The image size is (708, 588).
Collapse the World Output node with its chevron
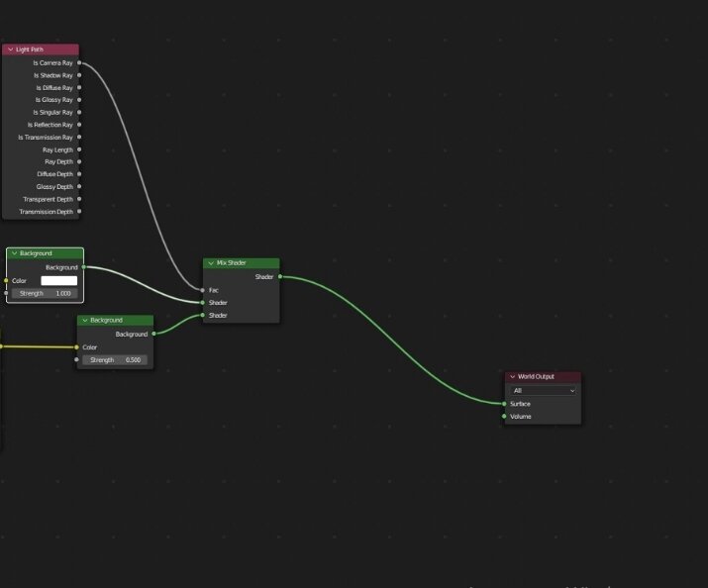point(513,376)
